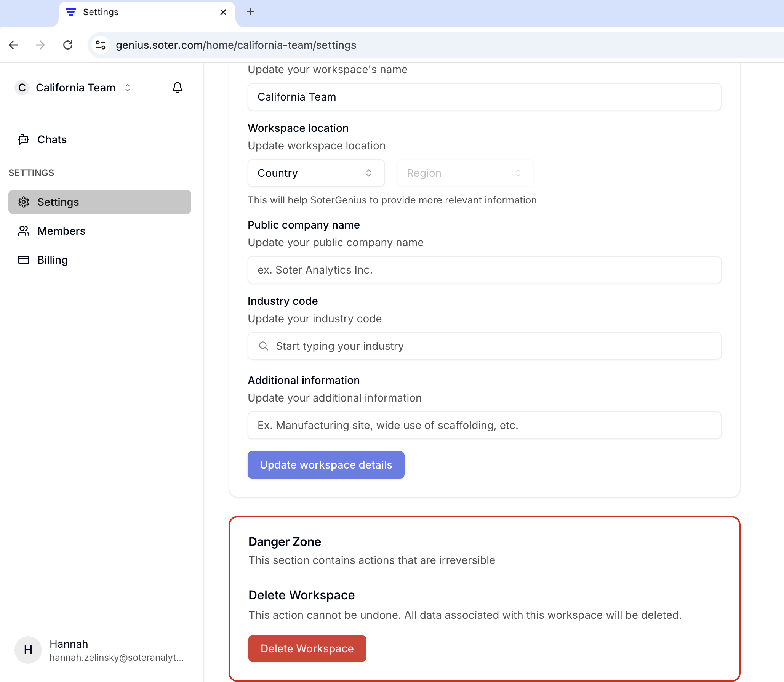The height and width of the screenshot is (682, 784).
Task: Focus the additional information field
Action: [x=484, y=425]
